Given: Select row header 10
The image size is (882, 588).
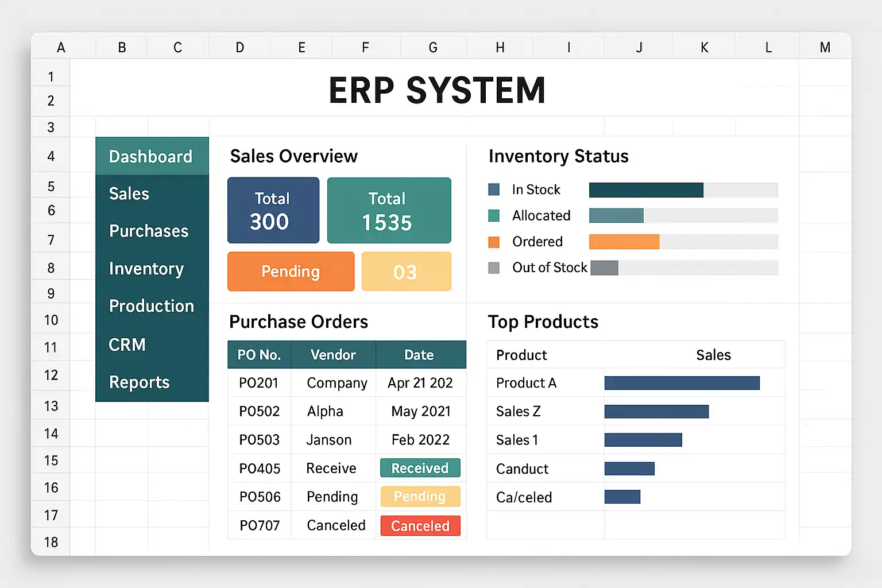Looking at the screenshot, I should click(51, 320).
